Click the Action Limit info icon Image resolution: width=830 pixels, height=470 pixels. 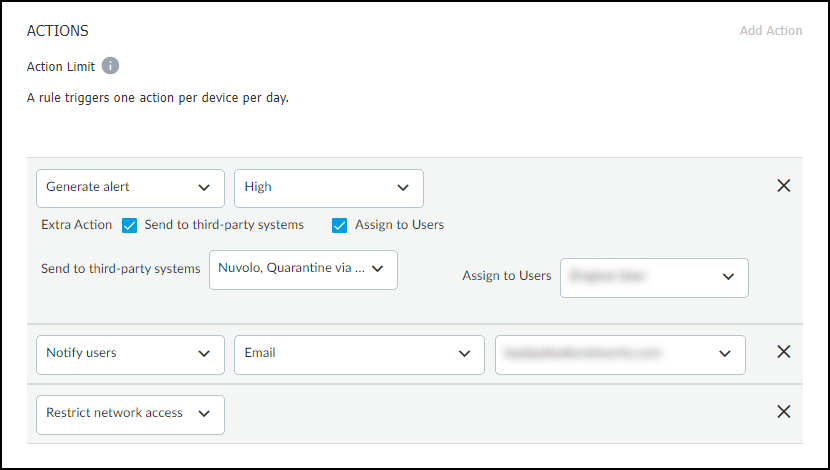[x=110, y=67]
